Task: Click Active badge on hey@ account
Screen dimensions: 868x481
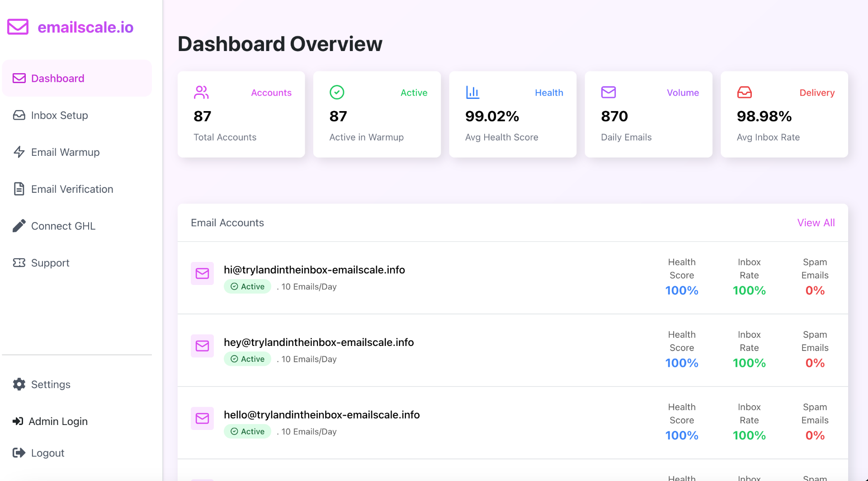Action: pos(247,359)
